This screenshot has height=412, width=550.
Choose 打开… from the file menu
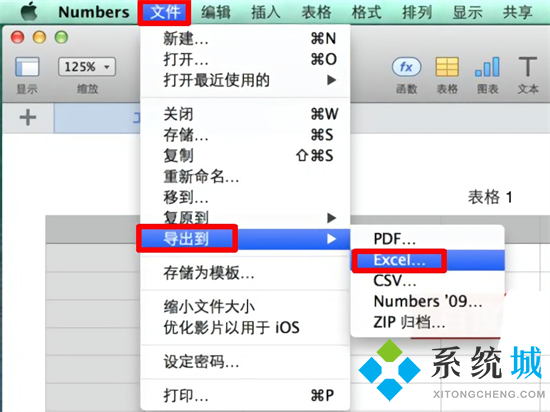pyautogui.click(x=245, y=59)
